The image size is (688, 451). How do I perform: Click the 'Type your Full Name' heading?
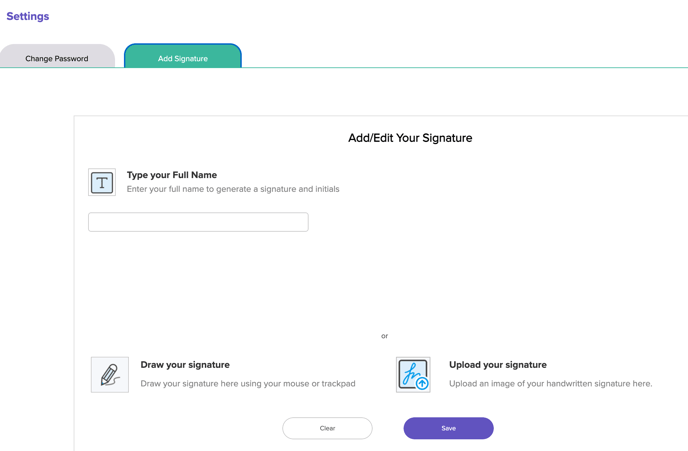coord(172,175)
